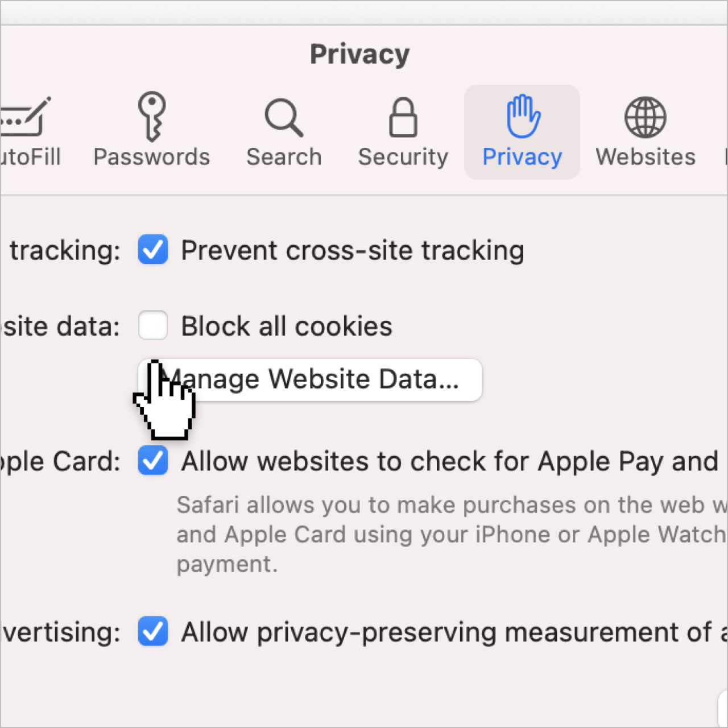
Task: Disable Prevent cross-site tracking checkbox
Action: click(x=153, y=250)
